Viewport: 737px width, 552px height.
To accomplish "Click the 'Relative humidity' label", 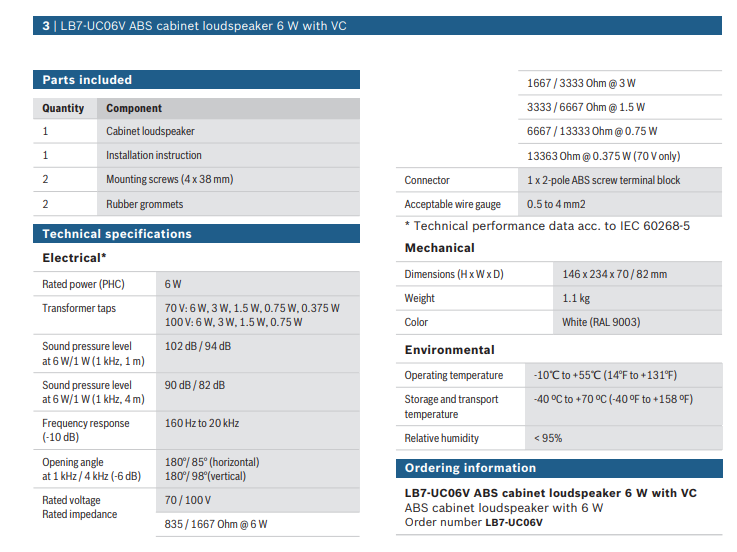I will click(441, 438).
